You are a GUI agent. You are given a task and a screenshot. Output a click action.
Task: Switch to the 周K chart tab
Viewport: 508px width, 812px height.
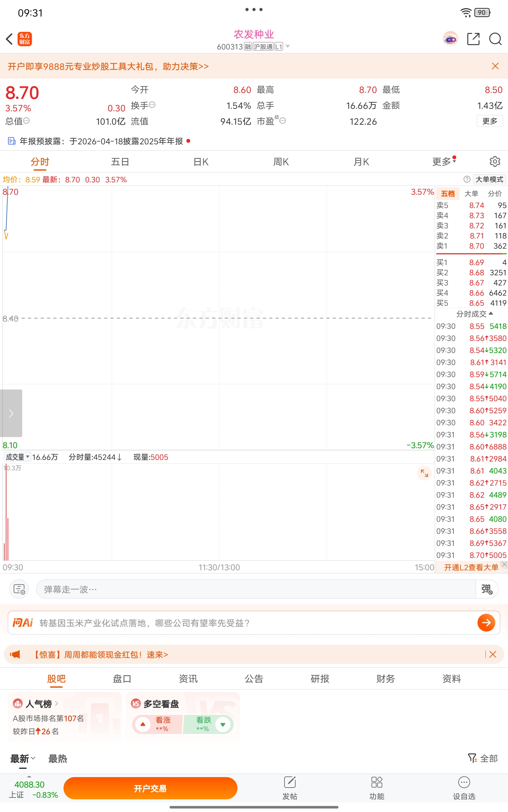pyautogui.click(x=281, y=161)
